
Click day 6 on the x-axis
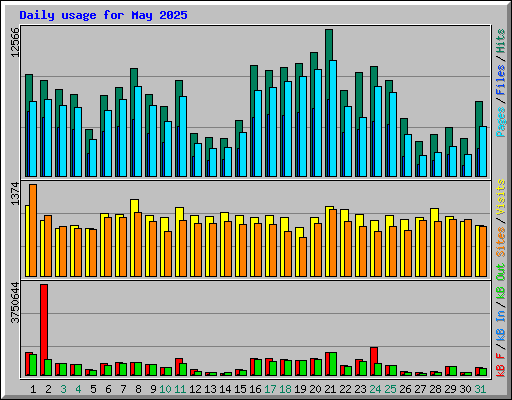coord(108,389)
